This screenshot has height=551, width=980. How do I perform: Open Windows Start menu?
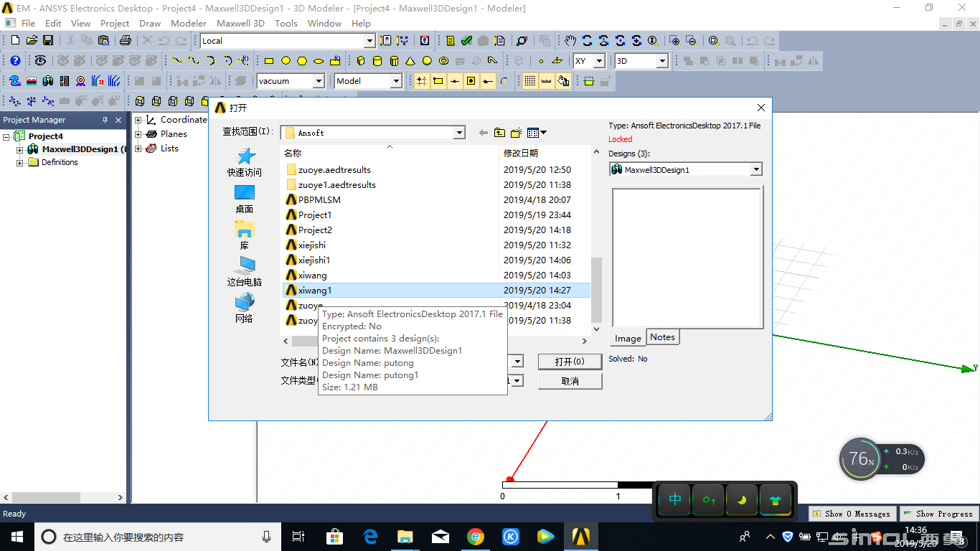(x=17, y=537)
